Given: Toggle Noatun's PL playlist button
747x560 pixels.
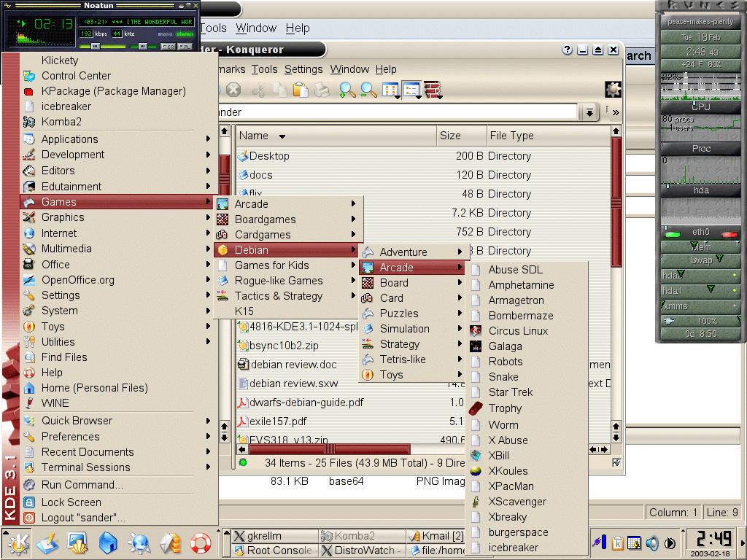Looking at the screenshot, I should tap(185, 47).
